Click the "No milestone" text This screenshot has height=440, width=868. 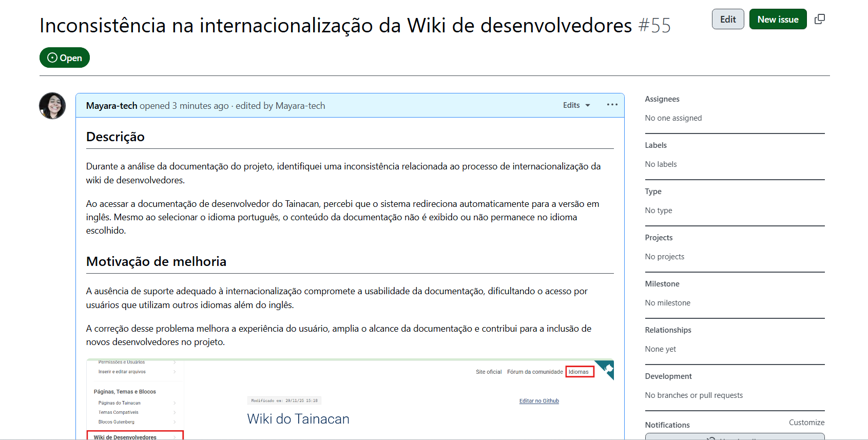point(668,303)
